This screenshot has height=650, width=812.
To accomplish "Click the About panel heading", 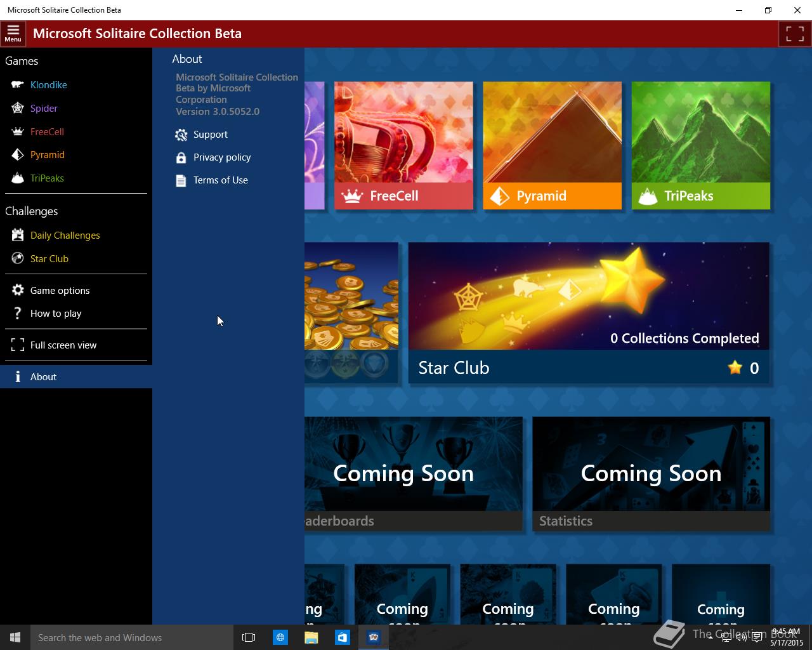I will pos(187,59).
